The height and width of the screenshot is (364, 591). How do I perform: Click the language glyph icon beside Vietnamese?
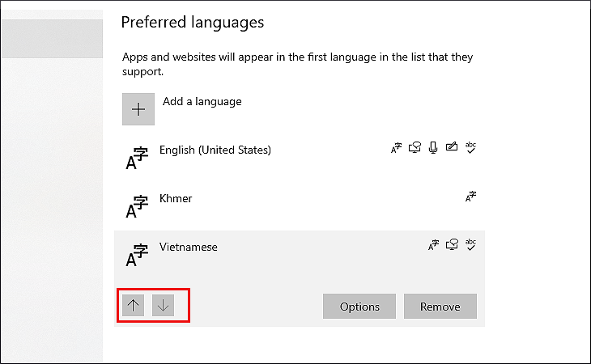(x=138, y=255)
